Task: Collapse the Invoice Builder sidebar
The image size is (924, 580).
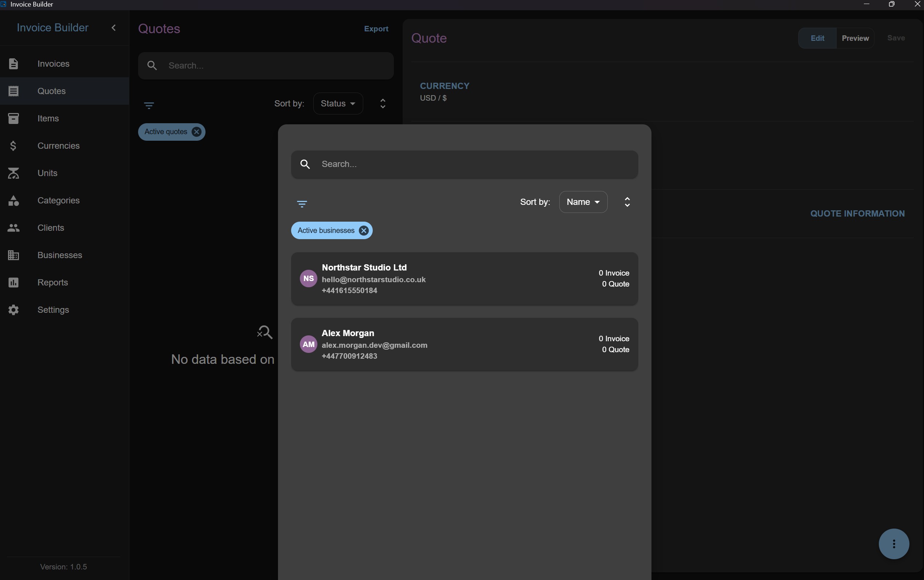Action: pyautogui.click(x=113, y=28)
